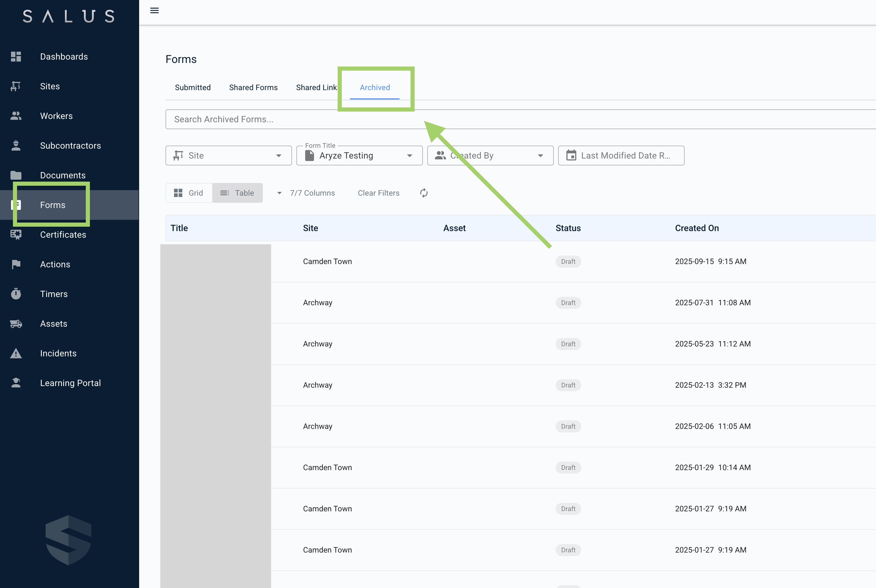Screen dimensions: 876x588
Task: Open the Form Title Aryze Testing dropdown
Action: pos(359,156)
